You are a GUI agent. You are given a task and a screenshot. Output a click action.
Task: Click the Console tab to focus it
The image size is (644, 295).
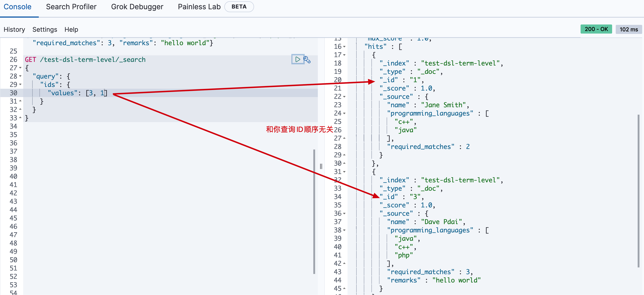tap(18, 6)
